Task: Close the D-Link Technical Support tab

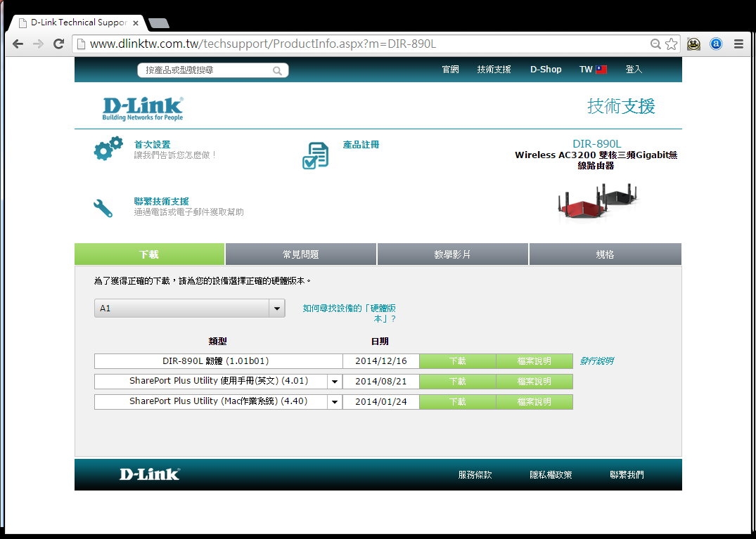Action: point(136,22)
